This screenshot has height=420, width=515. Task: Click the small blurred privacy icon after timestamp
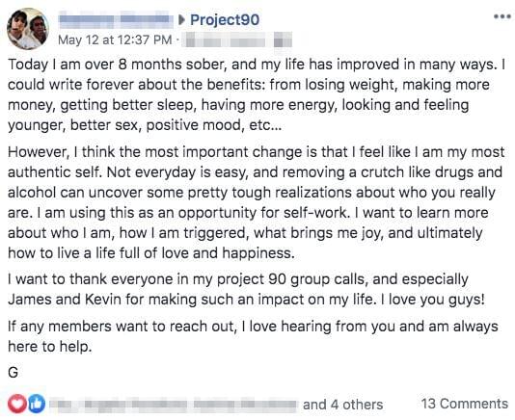click(283, 41)
